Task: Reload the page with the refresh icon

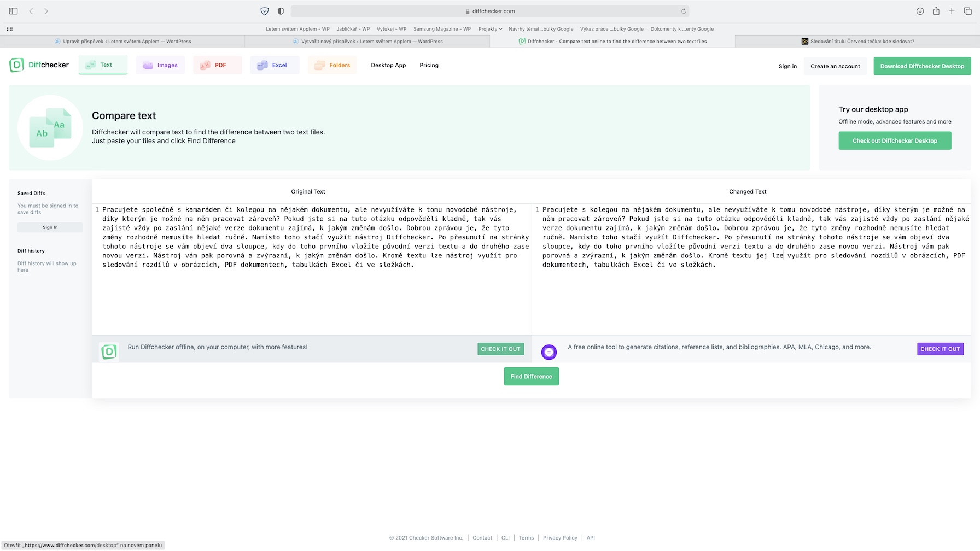Action: [684, 11]
